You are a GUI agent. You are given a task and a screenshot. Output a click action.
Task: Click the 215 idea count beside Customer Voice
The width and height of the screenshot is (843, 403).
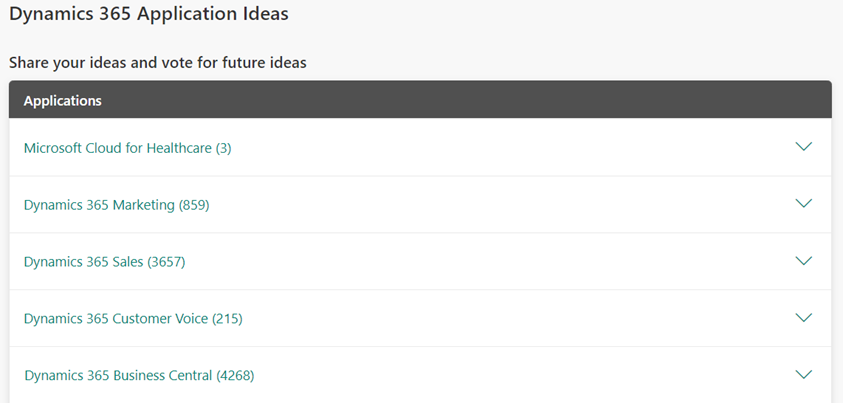pyautogui.click(x=227, y=319)
